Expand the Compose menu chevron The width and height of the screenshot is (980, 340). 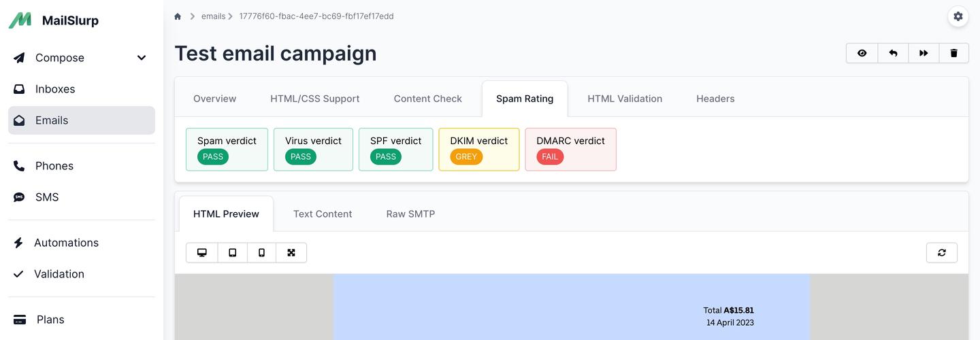(x=142, y=58)
